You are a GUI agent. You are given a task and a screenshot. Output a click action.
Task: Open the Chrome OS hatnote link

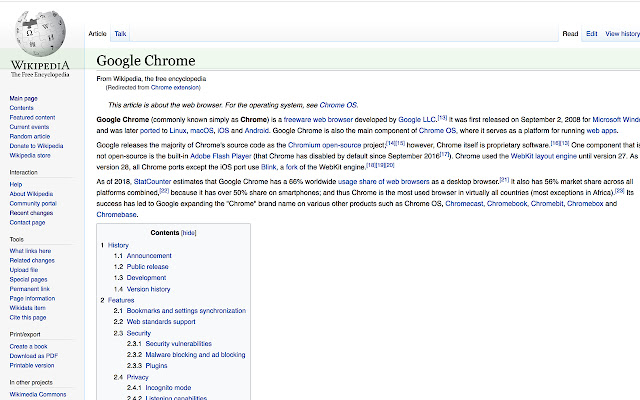point(338,105)
